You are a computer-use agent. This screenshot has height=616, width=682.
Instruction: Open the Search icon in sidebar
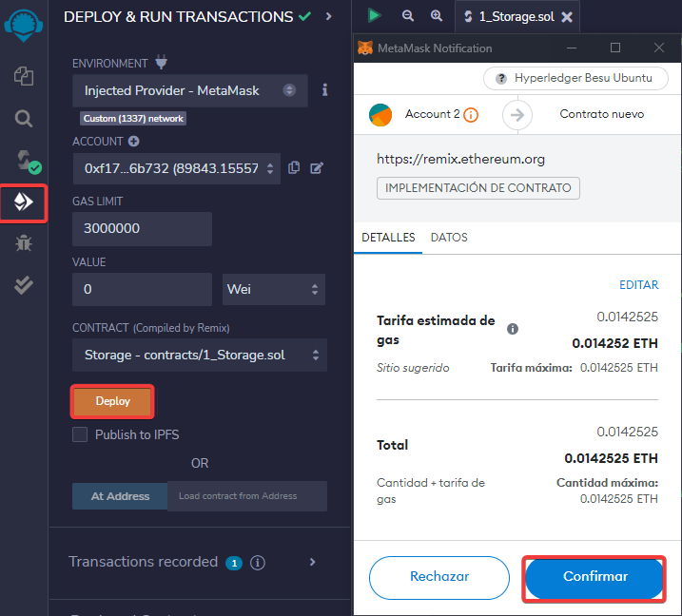coord(24,119)
